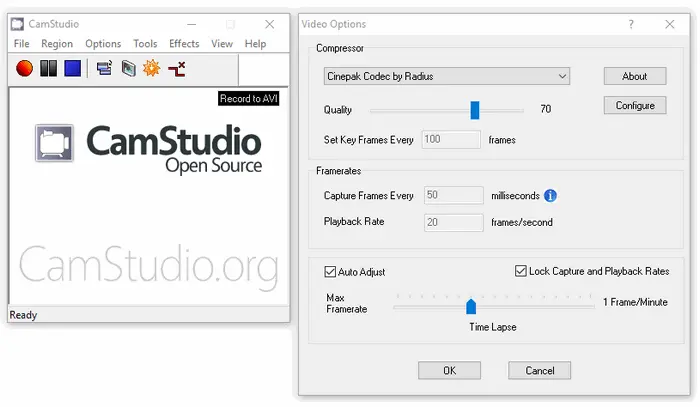Click the red Record button
700x407 pixels.
pyautogui.click(x=24, y=68)
